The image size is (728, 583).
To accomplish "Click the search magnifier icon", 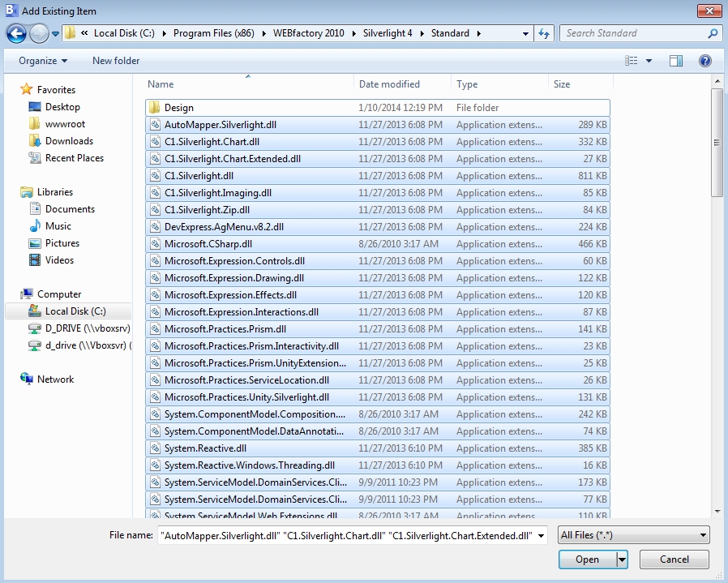I will [713, 33].
